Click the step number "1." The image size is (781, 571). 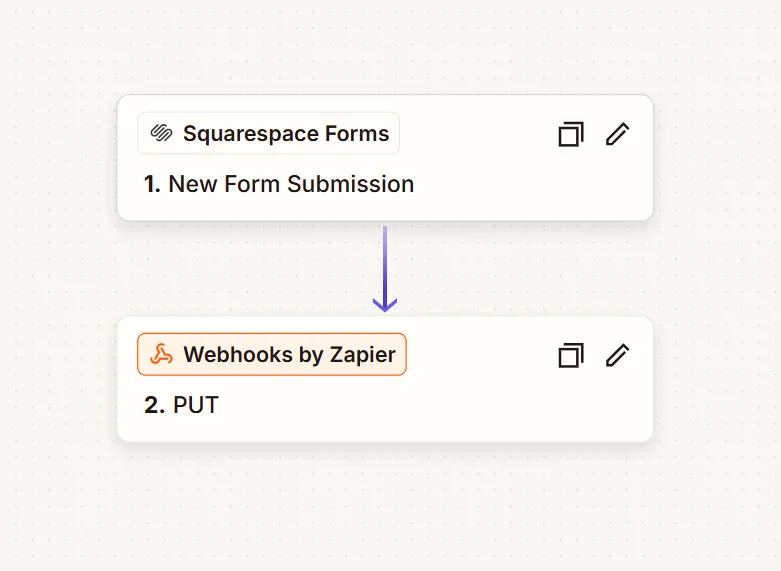pos(153,184)
